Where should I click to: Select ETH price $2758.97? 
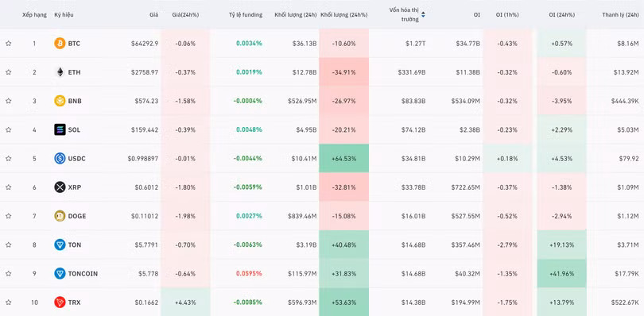pyautogui.click(x=145, y=71)
